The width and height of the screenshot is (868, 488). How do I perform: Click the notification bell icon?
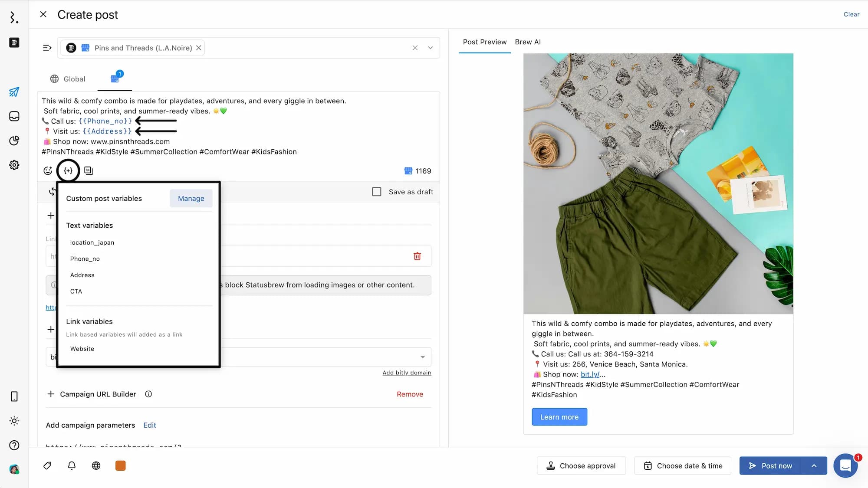pos(72,465)
